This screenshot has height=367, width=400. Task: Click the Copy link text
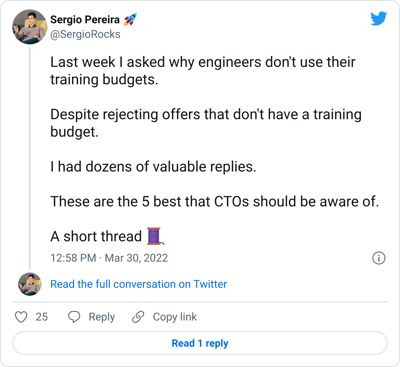pos(175,317)
